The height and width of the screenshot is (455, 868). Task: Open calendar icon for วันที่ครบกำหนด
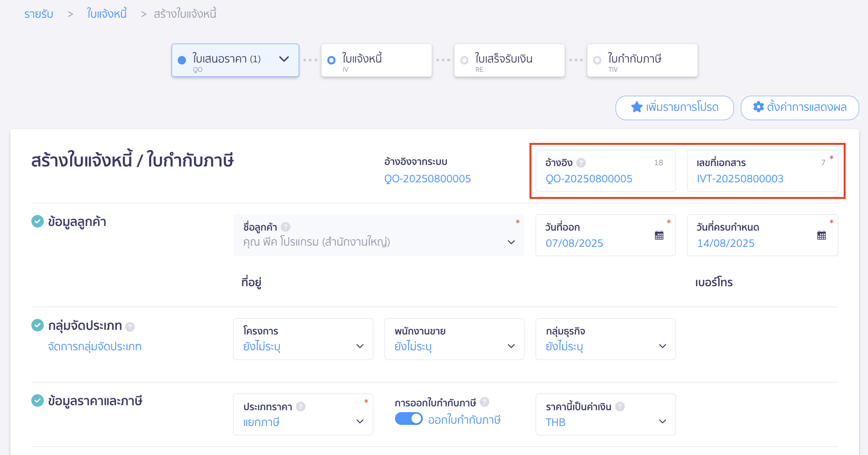[x=822, y=235]
